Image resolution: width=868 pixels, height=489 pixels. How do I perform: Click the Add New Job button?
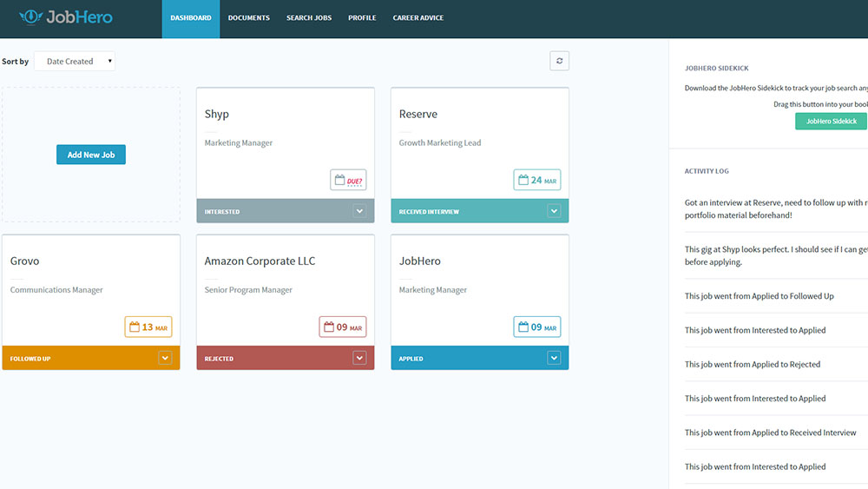tap(91, 155)
